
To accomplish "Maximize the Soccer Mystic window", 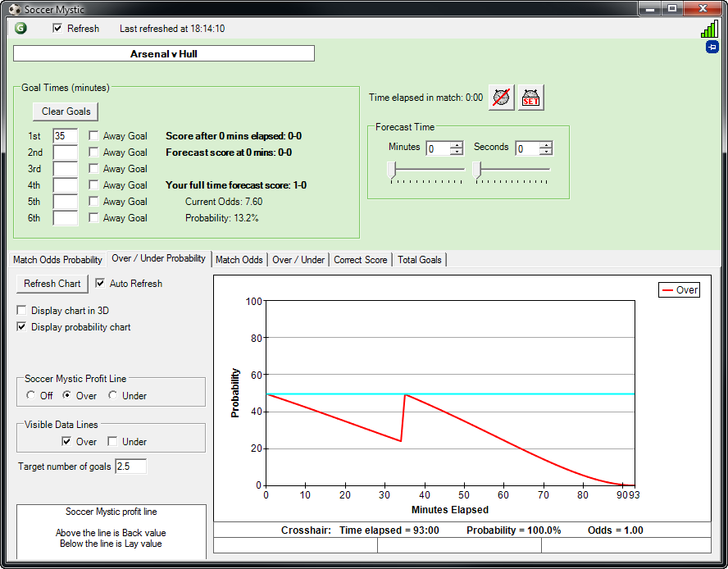I will coord(671,8).
